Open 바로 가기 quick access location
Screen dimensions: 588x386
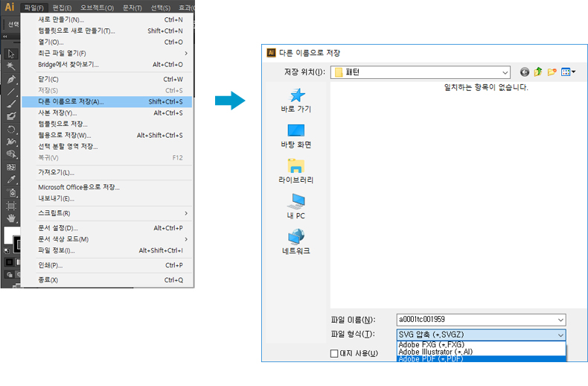[296, 101]
